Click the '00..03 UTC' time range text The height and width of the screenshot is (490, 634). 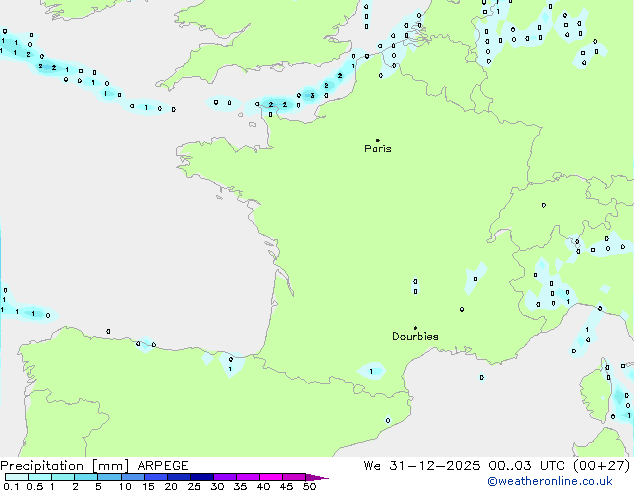(x=526, y=466)
